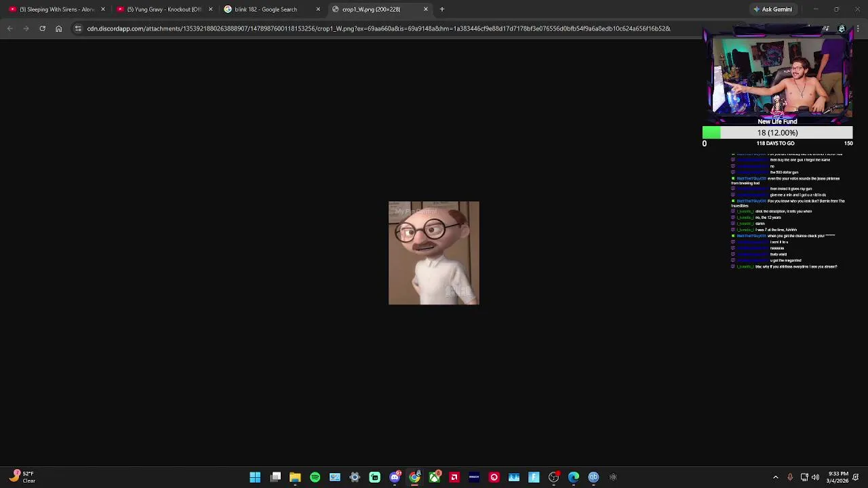Screen dimensions: 868x488
Task: Open the clock showing 9:33 PM
Action: (836, 477)
